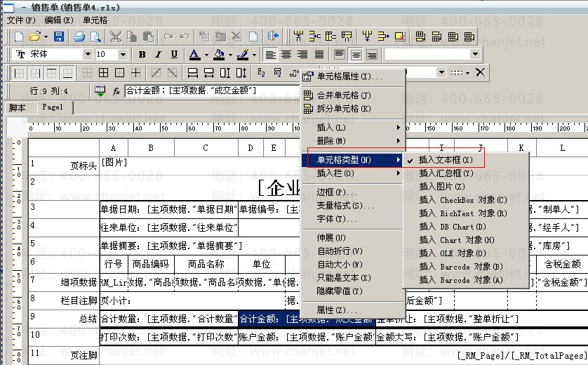Click the formula input field
The height and width of the screenshot is (365, 588).
coord(211,91)
